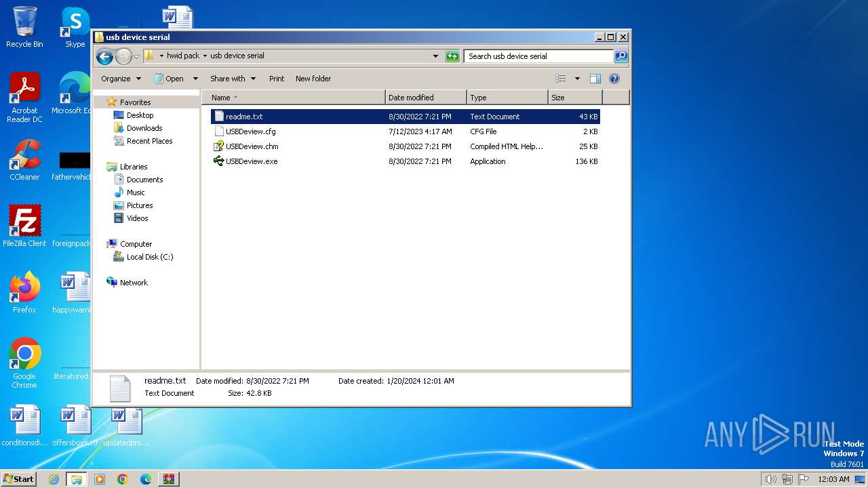Click the CCleaner desktop icon
The height and width of the screenshot is (488, 868).
coord(24,160)
